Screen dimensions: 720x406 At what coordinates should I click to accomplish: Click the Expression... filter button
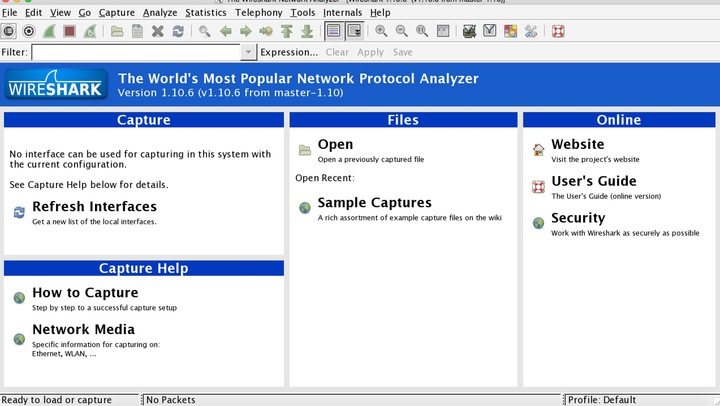tap(289, 52)
